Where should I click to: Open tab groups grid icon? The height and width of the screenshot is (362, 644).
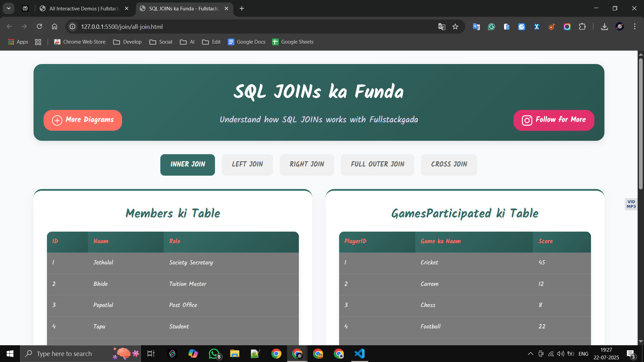click(x=38, y=42)
